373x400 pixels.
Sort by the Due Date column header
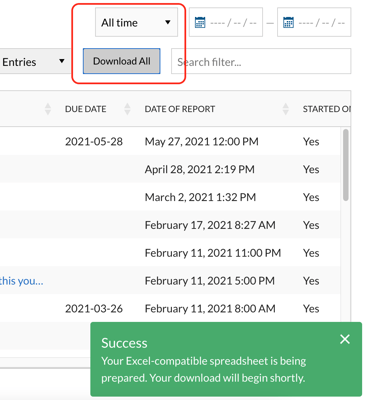[x=85, y=109]
